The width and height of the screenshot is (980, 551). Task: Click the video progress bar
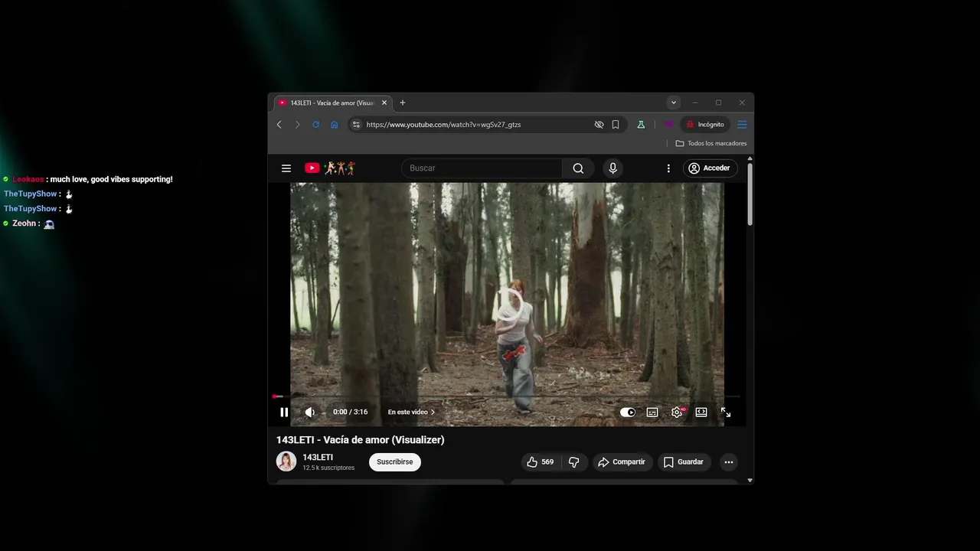pos(507,396)
